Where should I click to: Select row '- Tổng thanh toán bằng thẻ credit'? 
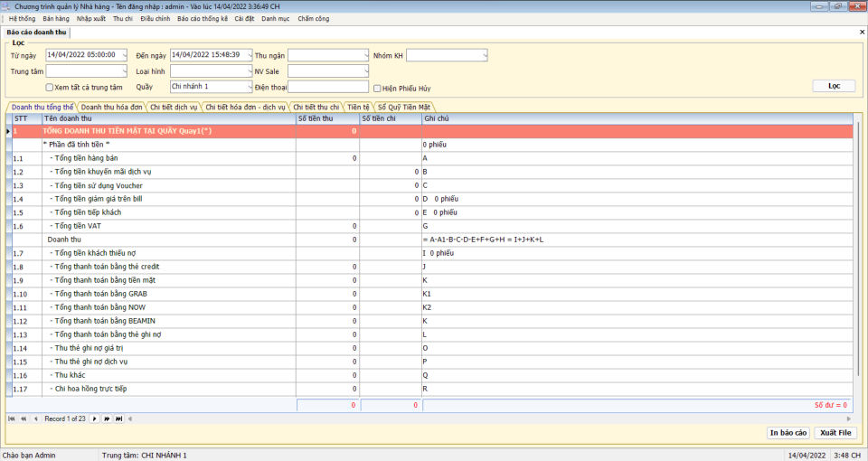pos(432,267)
